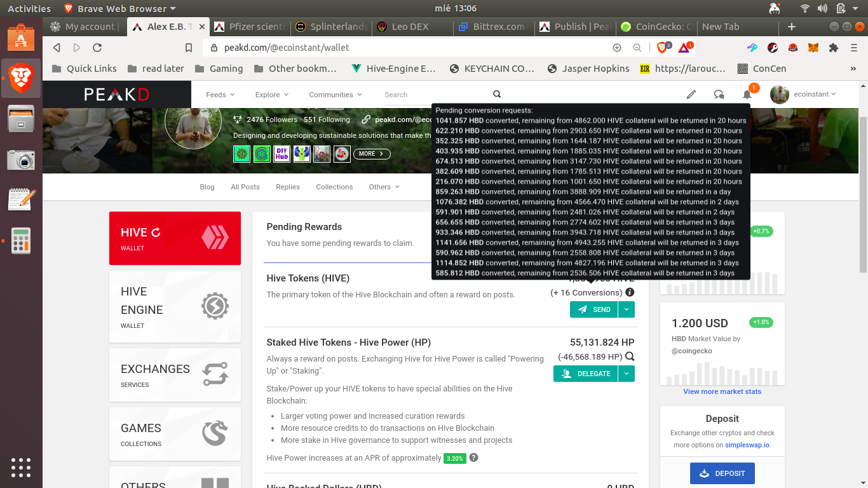The width and height of the screenshot is (868, 488).
Task: Open simpleswap.io link
Action: tap(747, 445)
